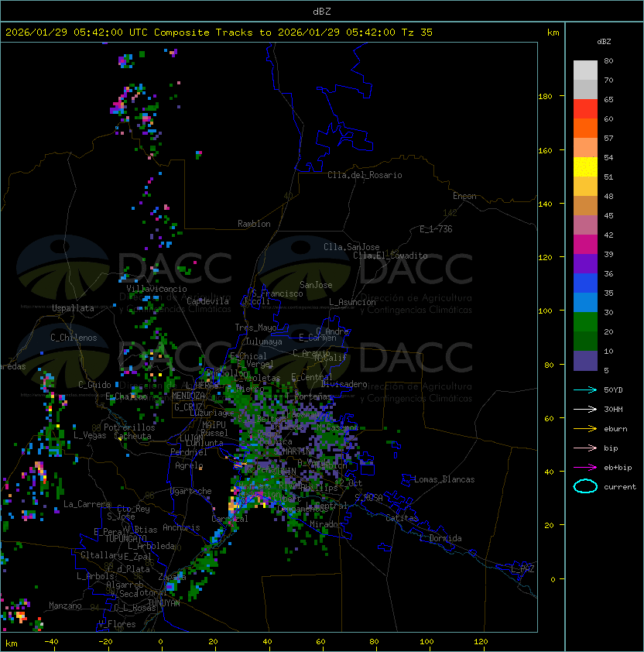Click the 'Catitas' place label
This screenshot has width=644, height=652.
(x=402, y=518)
